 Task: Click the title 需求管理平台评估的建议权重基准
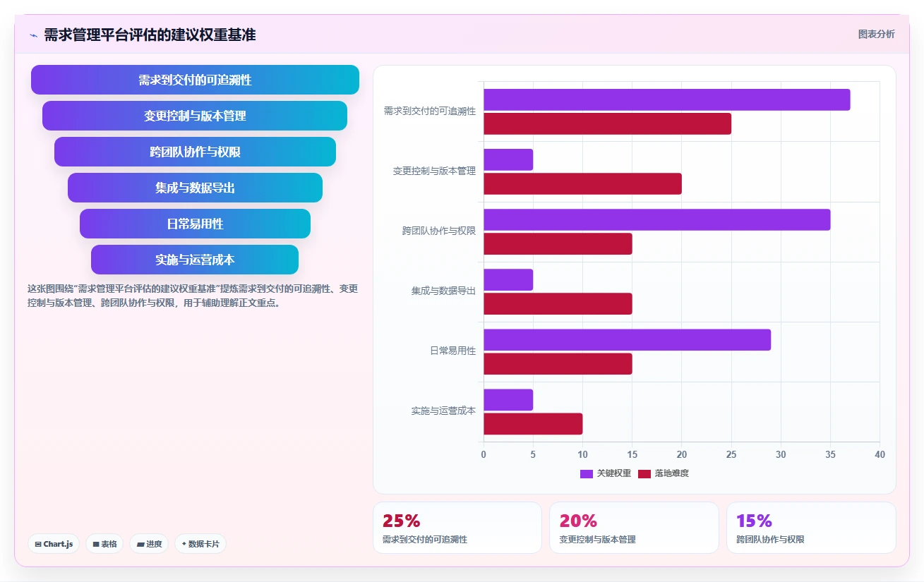[x=150, y=35]
